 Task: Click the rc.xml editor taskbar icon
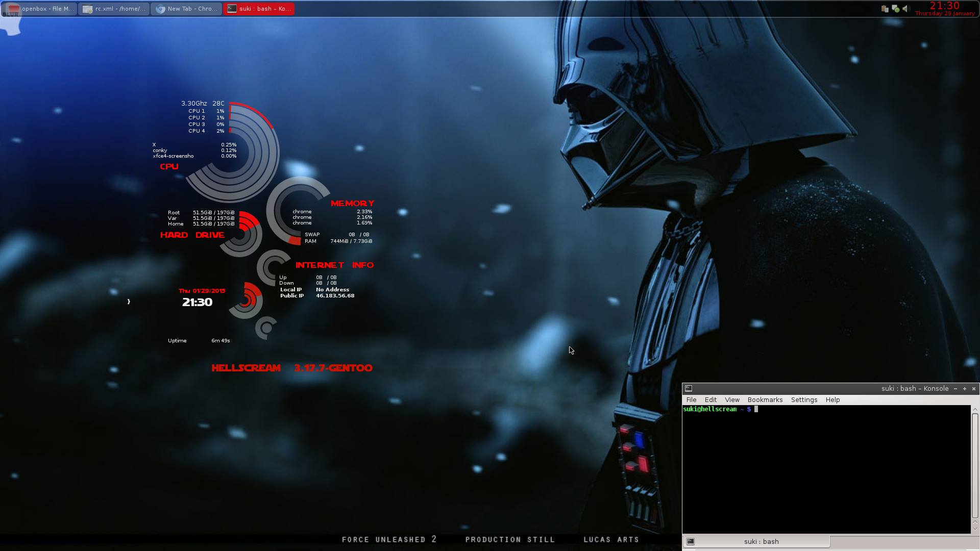[x=88, y=9]
